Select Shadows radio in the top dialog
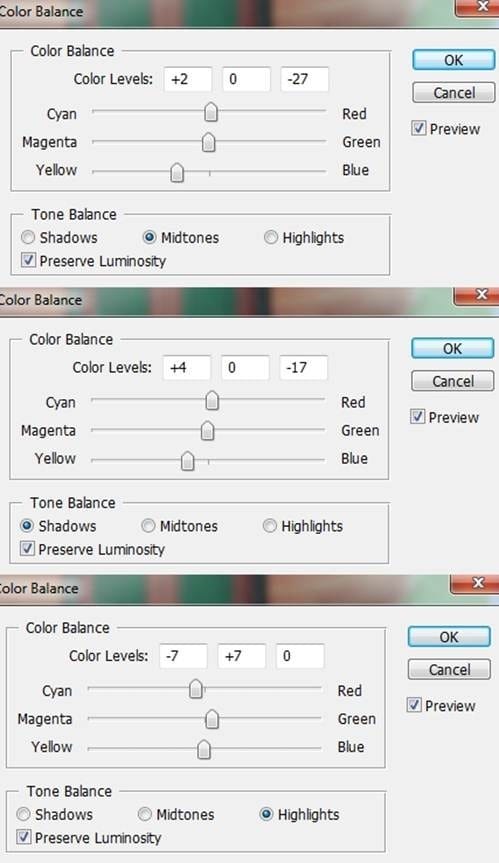The image size is (499, 863). point(28,237)
